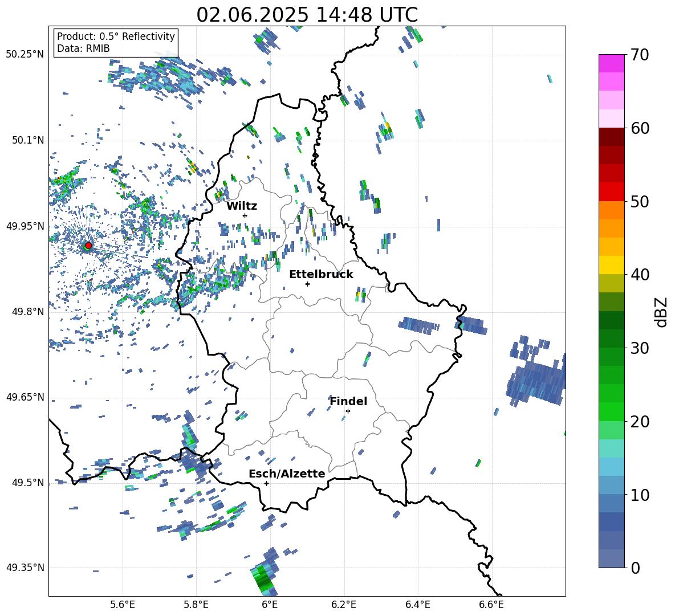Click the colorbar tick value 50
This screenshot has width=675, height=616.
pos(639,201)
